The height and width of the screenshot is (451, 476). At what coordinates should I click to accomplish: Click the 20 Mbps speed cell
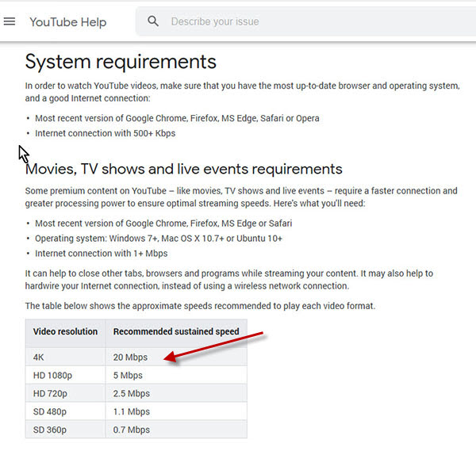point(131,357)
